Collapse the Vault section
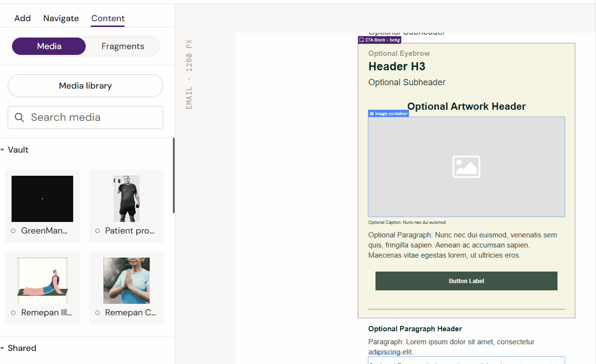 (3, 150)
